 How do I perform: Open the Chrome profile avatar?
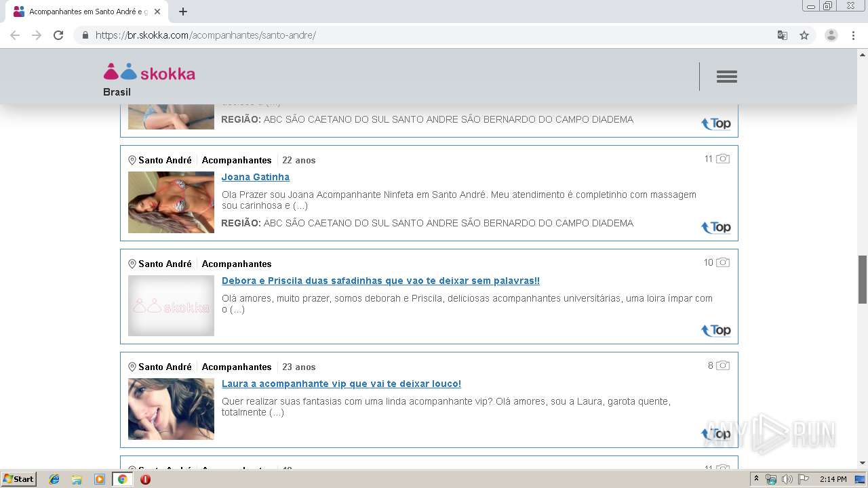point(831,35)
